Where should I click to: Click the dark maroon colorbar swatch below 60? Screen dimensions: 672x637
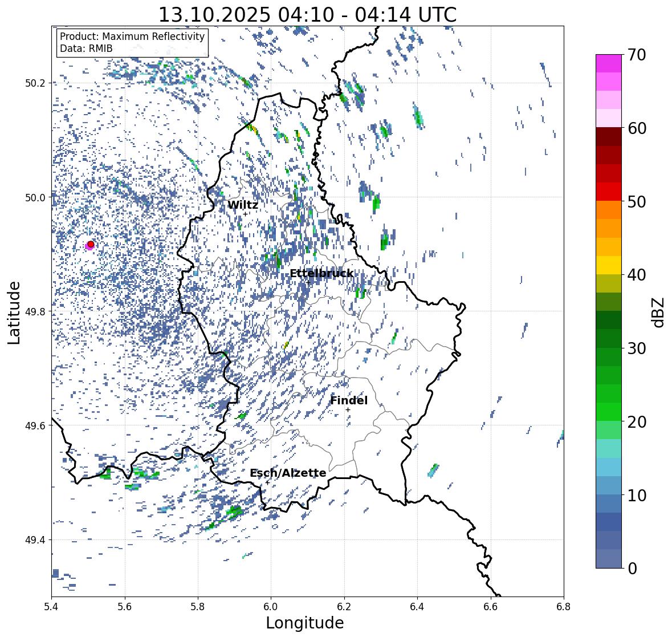click(x=609, y=137)
